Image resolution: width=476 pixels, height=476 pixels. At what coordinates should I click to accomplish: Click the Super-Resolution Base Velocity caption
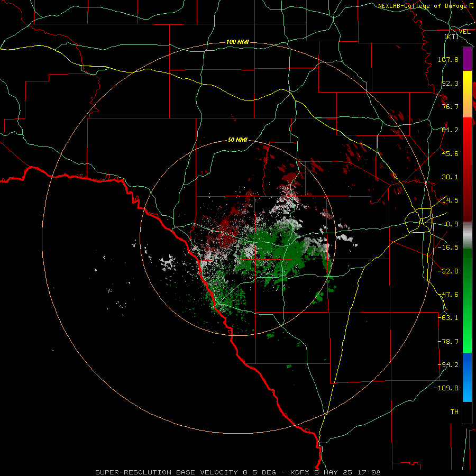[x=237, y=472]
